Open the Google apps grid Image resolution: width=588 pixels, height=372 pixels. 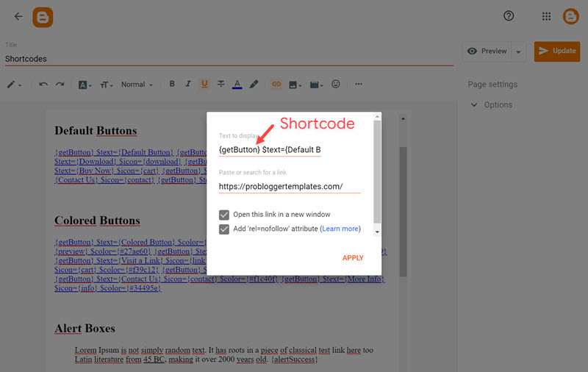tap(546, 16)
